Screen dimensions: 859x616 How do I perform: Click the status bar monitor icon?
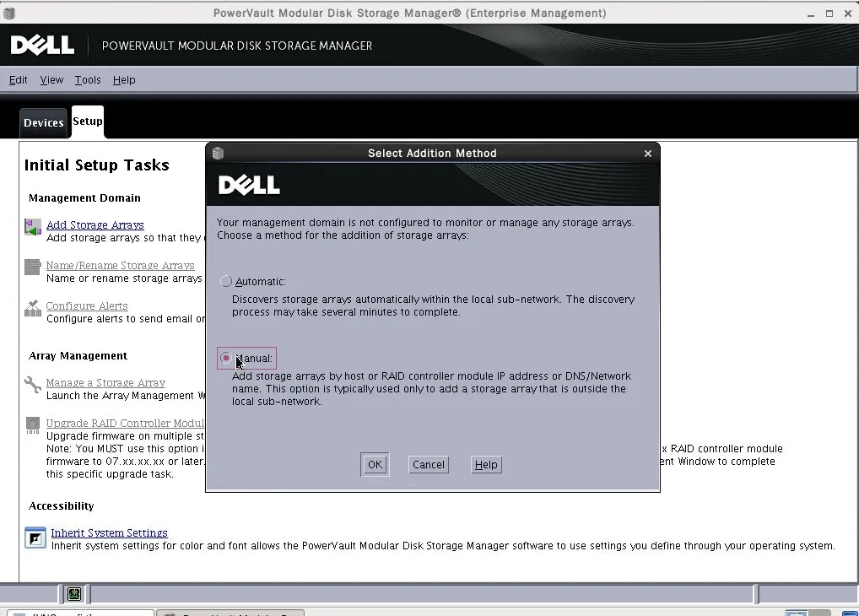[74, 593]
